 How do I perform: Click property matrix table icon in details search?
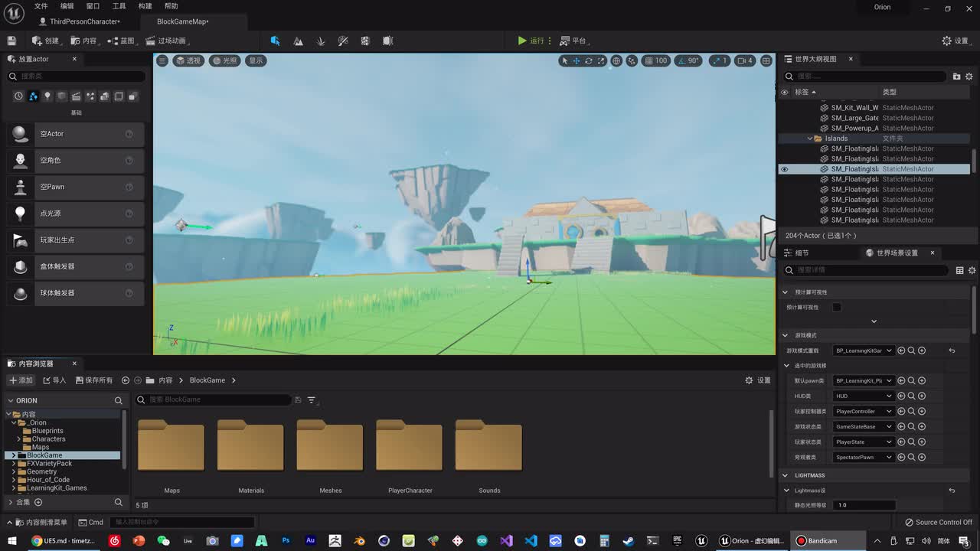(x=959, y=270)
